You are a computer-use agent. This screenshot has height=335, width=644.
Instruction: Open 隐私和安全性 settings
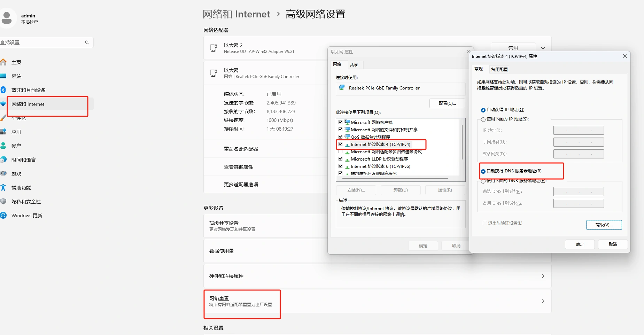click(26, 202)
